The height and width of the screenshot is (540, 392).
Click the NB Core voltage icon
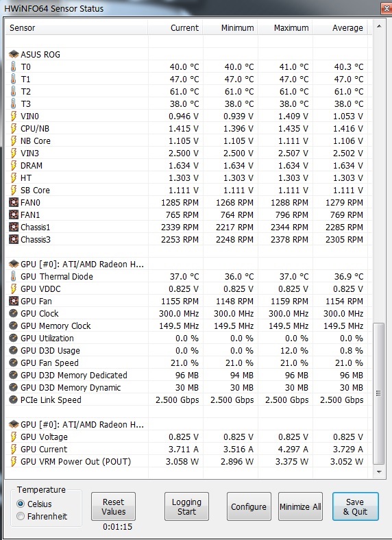tap(14, 141)
